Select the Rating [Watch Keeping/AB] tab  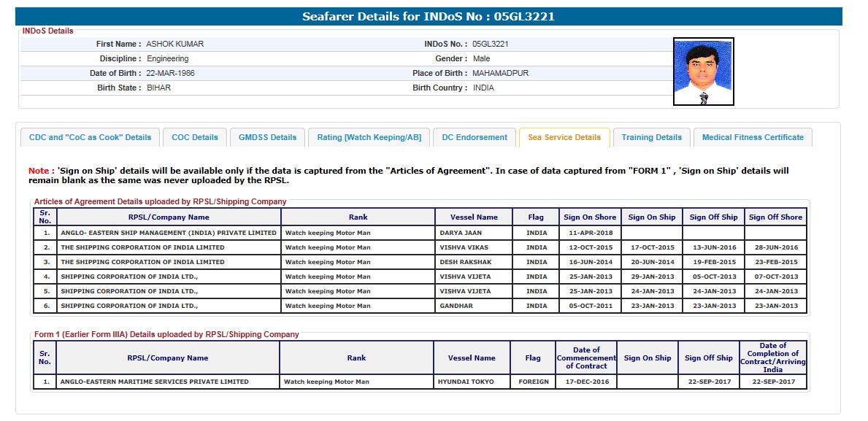(x=369, y=137)
